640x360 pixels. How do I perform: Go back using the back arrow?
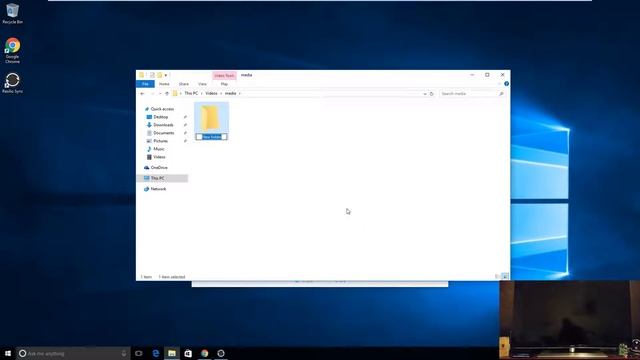point(142,93)
